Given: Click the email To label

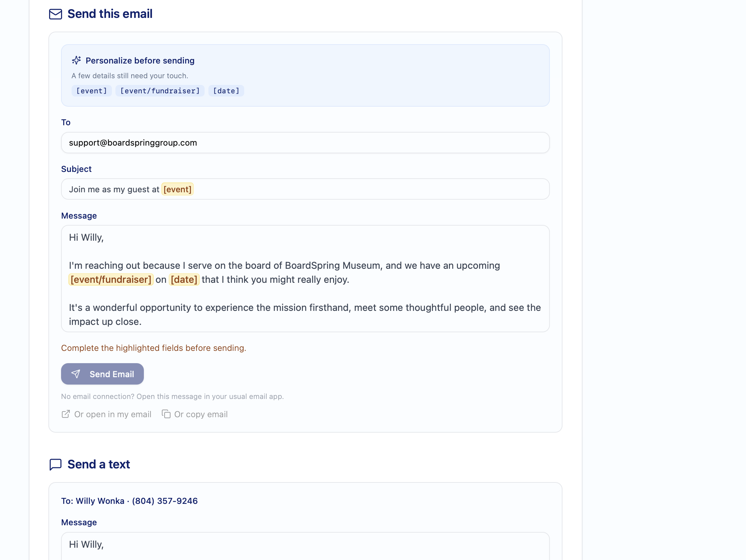Looking at the screenshot, I should point(66,122).
